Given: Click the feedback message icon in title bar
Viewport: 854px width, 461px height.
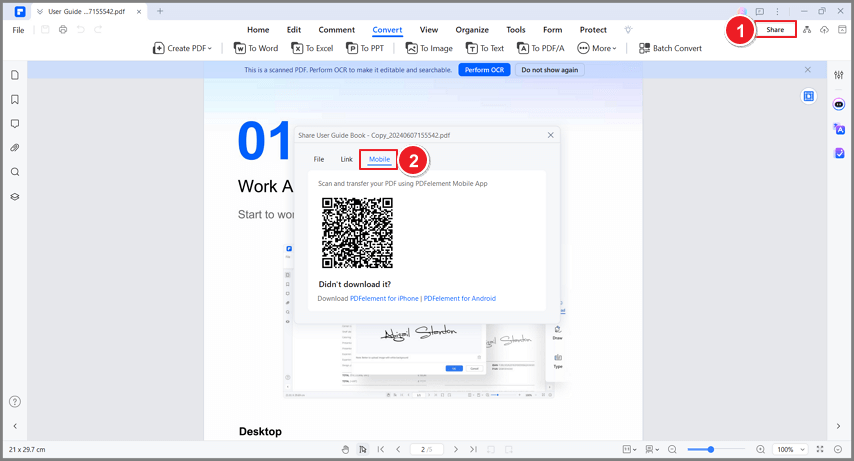Looking at the screenshot, I should click(760, 11).
